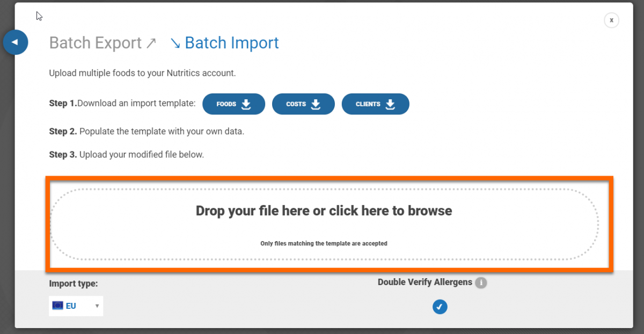This screenshot has height=334, width=644.
Task: Uncheck the Double Verify Allergens checkbox
Action: [440, 307]
